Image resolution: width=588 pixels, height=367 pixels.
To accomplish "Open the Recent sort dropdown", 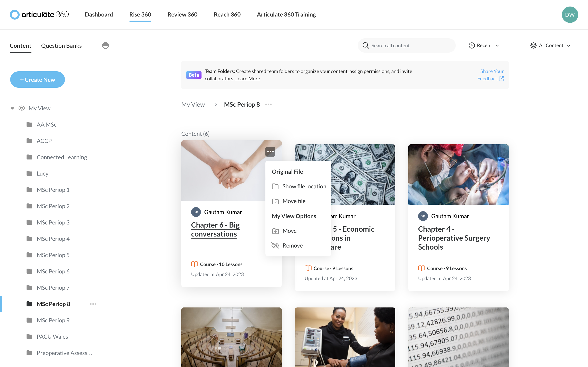I will pyautogui.click(x=483, y=45).
